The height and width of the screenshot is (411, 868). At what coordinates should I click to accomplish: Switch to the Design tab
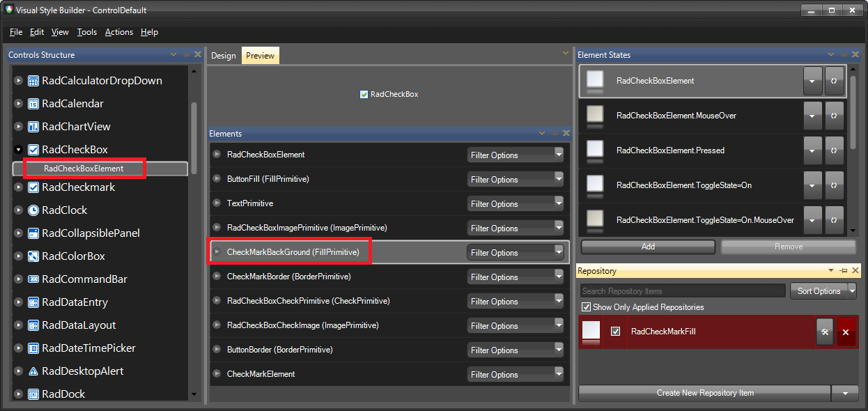point(223,55)
